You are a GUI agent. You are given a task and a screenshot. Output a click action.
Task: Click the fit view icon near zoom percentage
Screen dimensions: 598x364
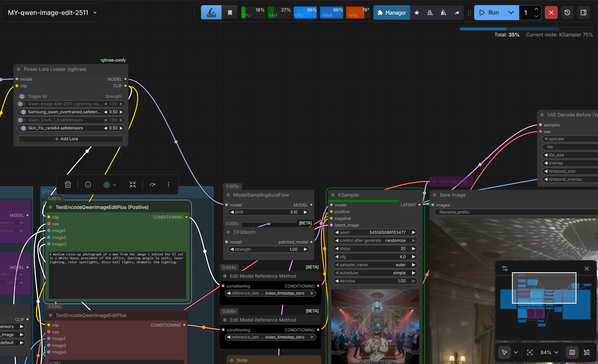click(x=530, y=352)
